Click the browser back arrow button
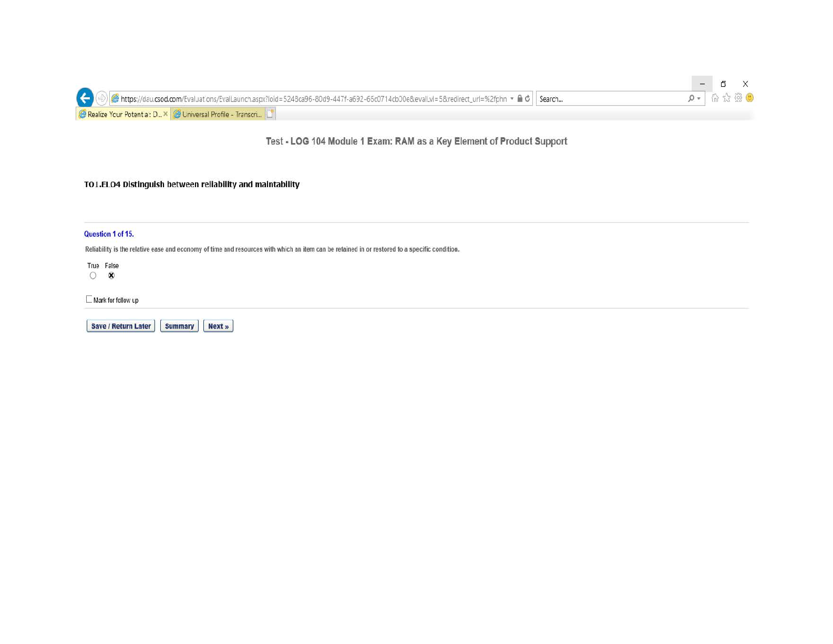This screenshot has width=833, height=644. click(85, 98)
